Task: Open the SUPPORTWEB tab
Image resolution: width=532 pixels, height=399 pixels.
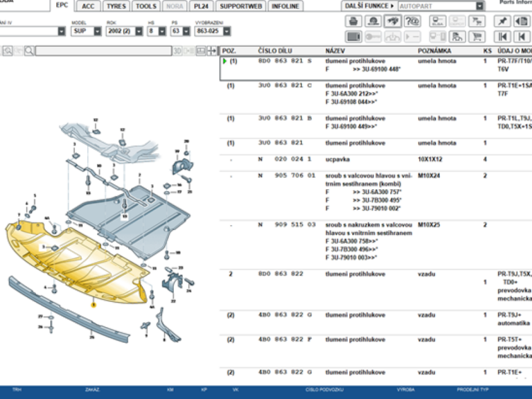Action: 240,6
